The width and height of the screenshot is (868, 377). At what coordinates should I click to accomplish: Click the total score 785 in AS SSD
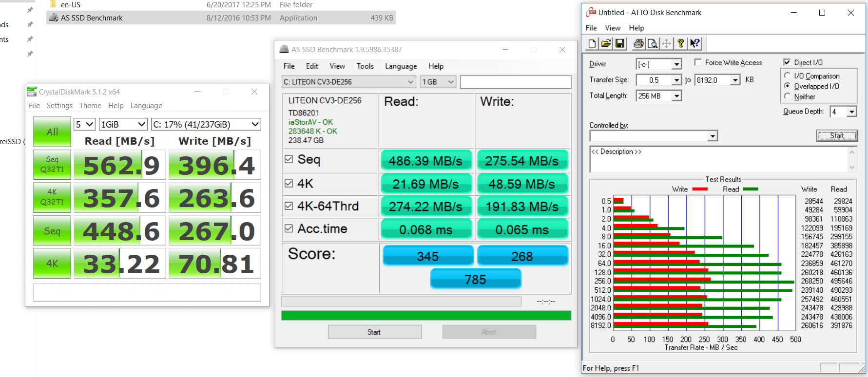click(x=476, y=280)
